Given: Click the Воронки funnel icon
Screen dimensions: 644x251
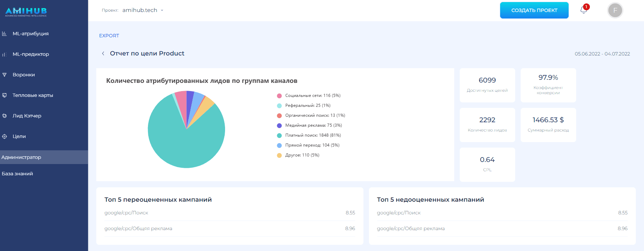Looking at the screenshot, I should (4, 75).
